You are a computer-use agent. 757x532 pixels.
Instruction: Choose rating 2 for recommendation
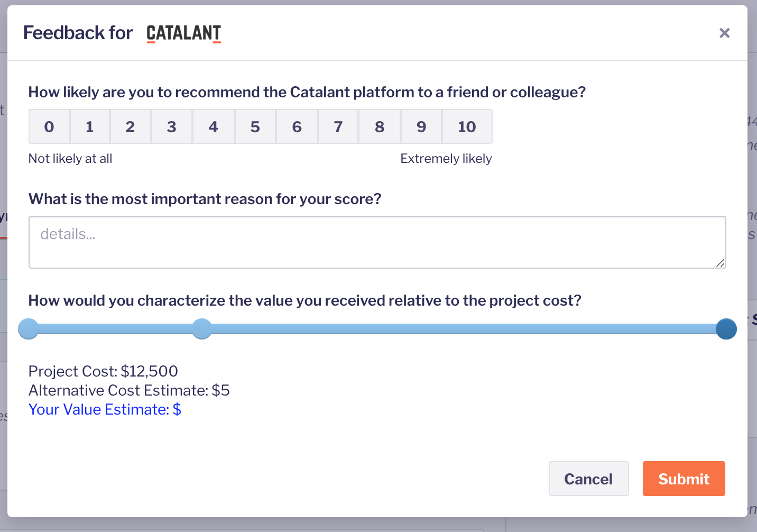tap(131, 126)
